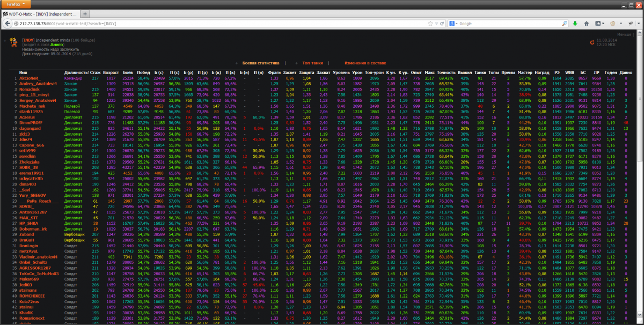Click the browser Back arrow button
This screenshot has width=644, height=325.
point(7,24)
